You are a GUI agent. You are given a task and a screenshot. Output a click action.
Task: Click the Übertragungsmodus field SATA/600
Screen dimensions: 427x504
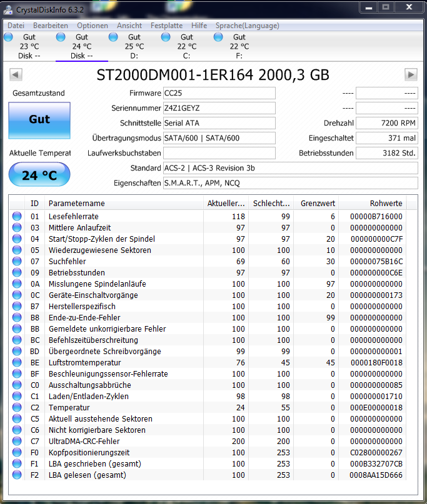click(x=219, y=138)
